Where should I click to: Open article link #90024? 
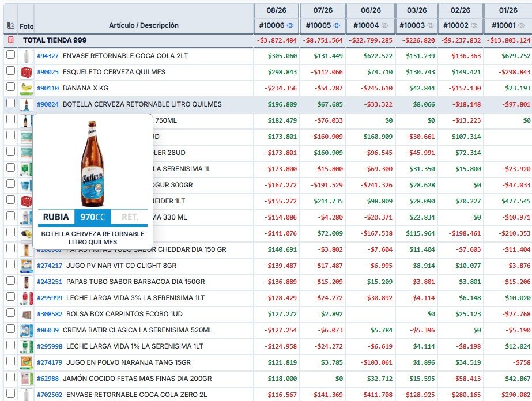click(48, 104)
